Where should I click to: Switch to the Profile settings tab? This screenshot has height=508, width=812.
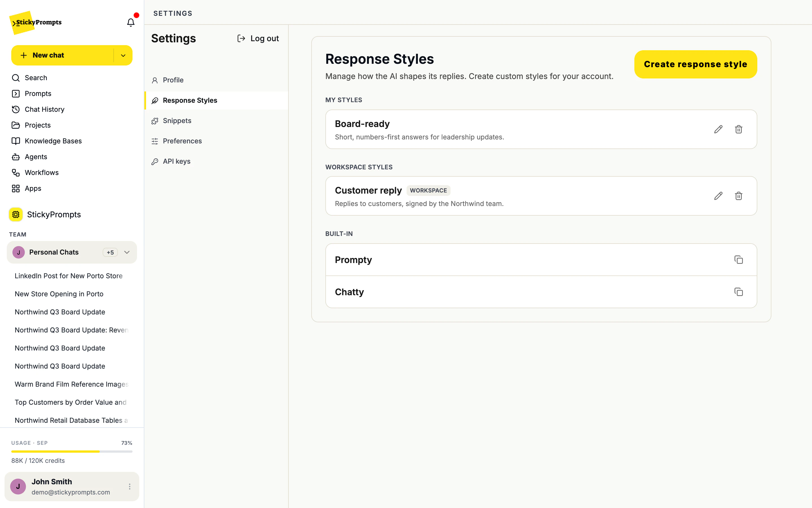click(x=216, y=80)
